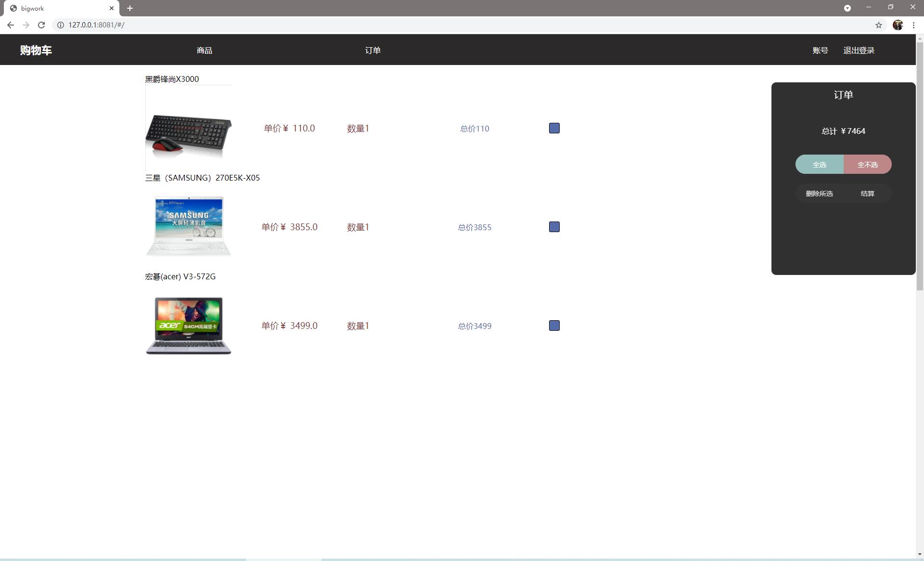This screenshot has width=924, height=561.
Task: Open the 账号 menu item
Action: point(820,50)
